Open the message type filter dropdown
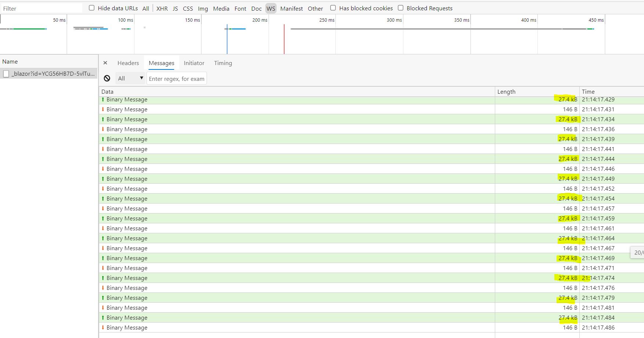The width and height of the screenshot is (644, 338). [130, 78]
